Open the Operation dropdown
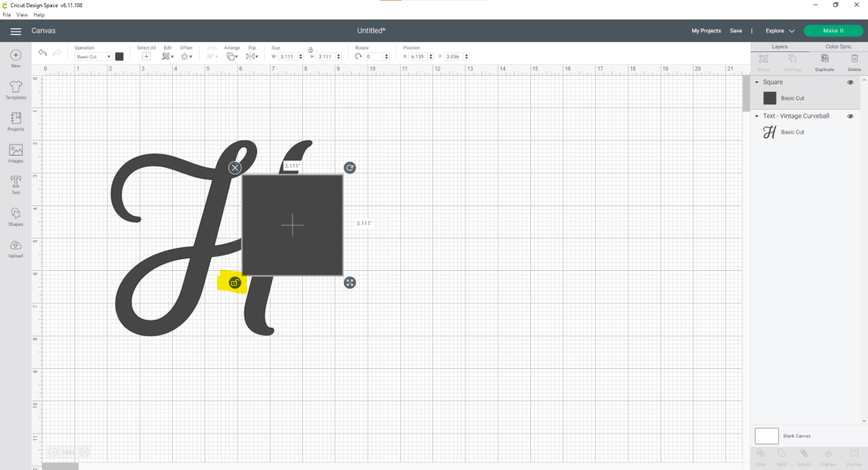Image resolution: width=868 pixels, height=470 pixels. [93, 57]
